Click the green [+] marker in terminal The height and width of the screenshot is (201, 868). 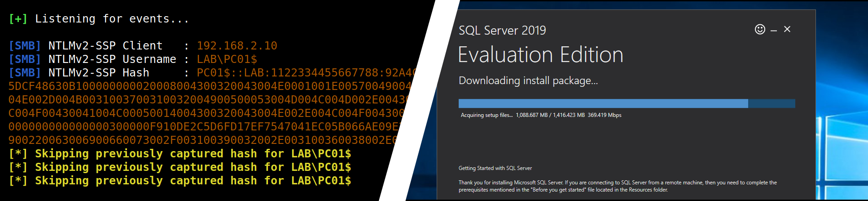tap(18, 19)
